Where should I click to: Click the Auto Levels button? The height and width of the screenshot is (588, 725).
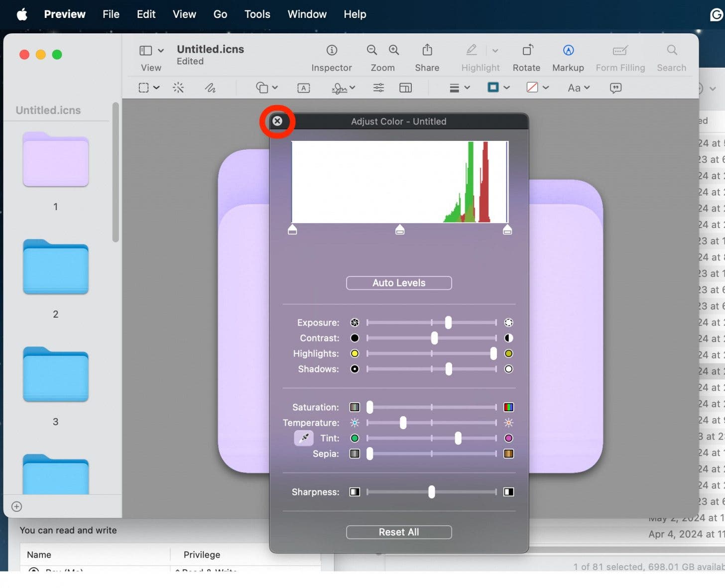tap(399, 283)
